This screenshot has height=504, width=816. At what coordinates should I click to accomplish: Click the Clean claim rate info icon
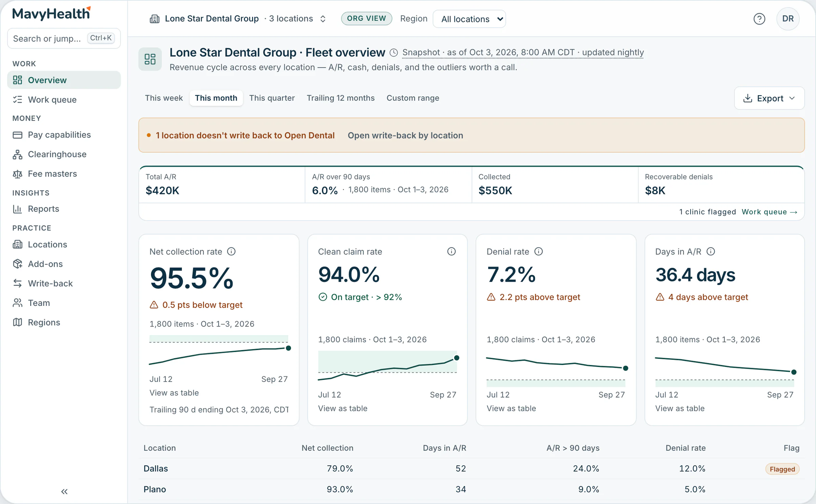(x=451, y=251)
